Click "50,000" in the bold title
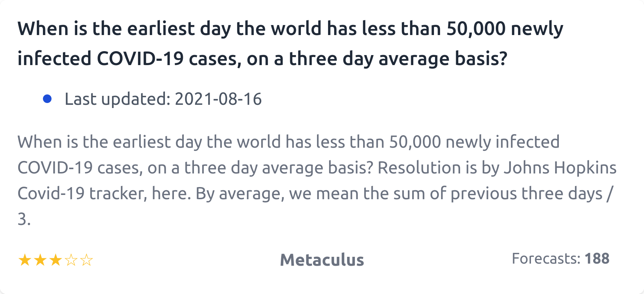The width and height of the screenshot is (644, 294). pos(476,29)
